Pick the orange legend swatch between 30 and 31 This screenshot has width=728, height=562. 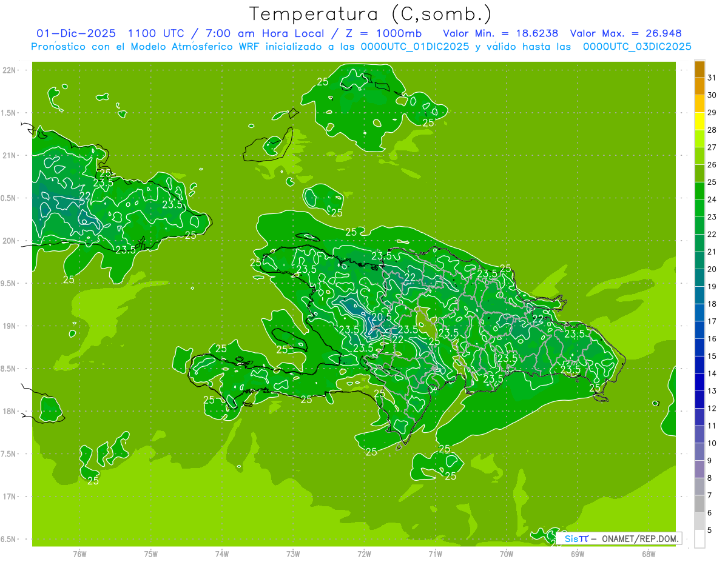coord(699,86)
